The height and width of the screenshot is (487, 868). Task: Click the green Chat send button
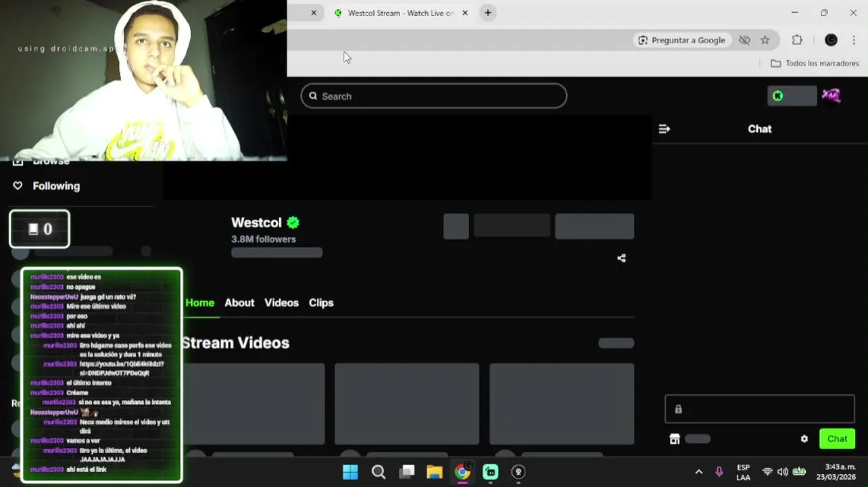coord(837,438)
